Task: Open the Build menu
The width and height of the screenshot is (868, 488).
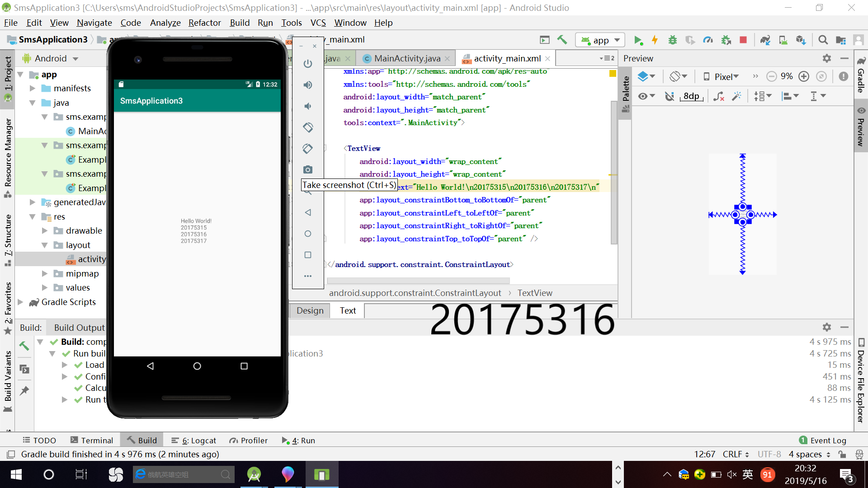Action: 240,23
